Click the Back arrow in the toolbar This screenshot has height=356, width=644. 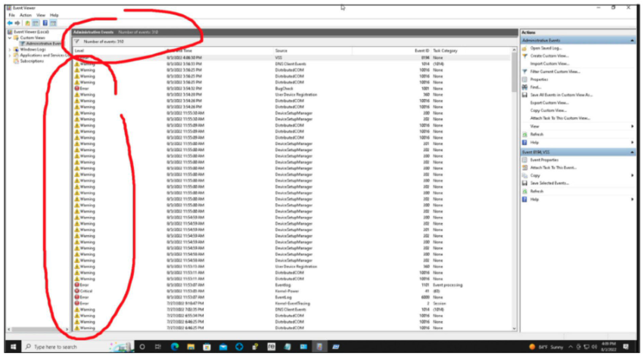[x=10, y=23]
